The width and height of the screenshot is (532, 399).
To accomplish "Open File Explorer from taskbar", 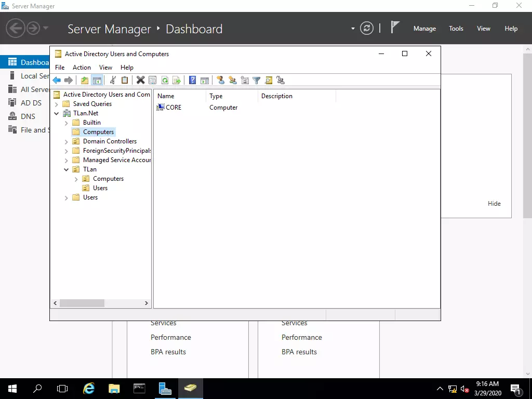I will 114,389.
